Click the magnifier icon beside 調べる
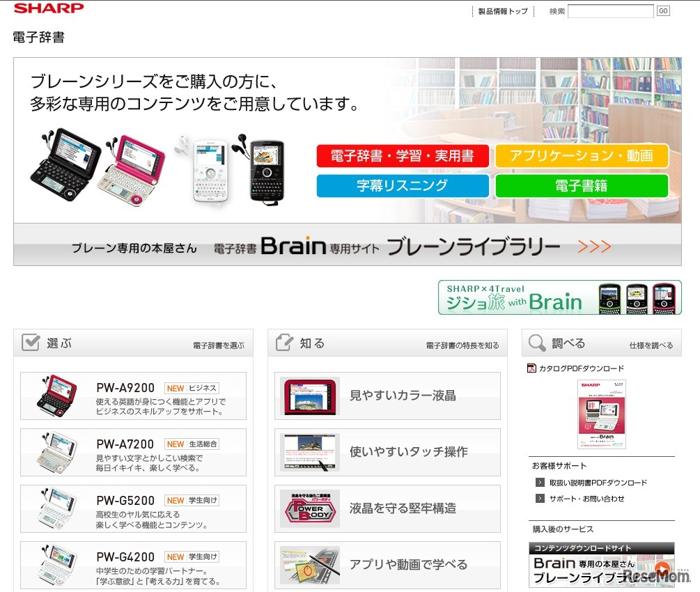This screenshot has height=592, width=700. click(x=537, y=343)
